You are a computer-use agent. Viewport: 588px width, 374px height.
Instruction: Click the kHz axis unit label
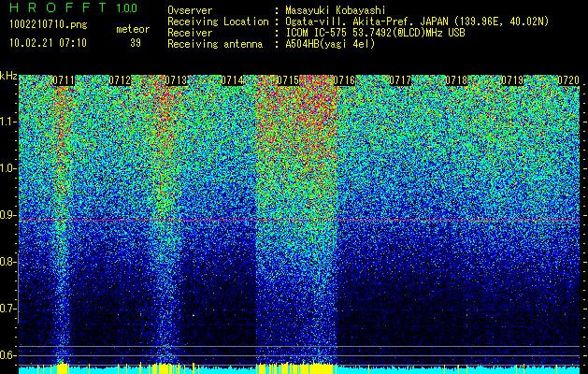pos(8,76)
